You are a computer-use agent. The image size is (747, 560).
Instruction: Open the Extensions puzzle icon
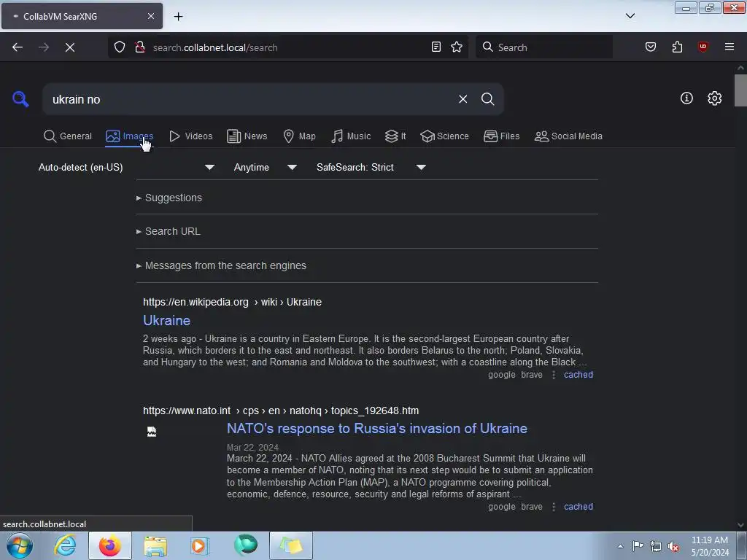coord(677,47)
